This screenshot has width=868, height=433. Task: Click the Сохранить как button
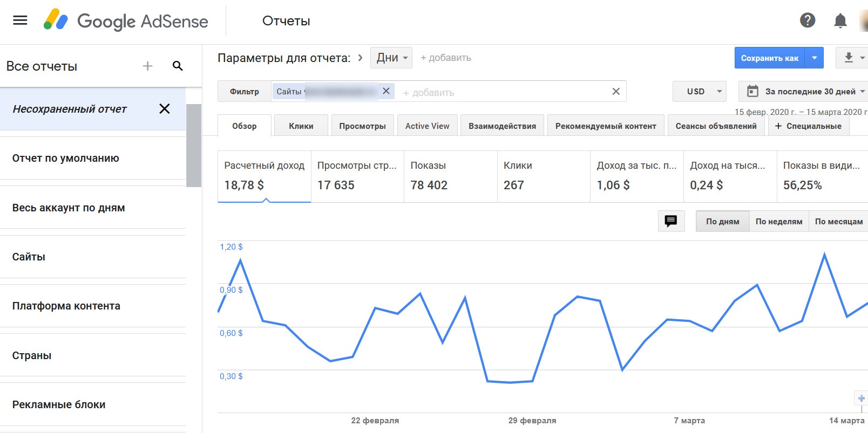(769, 58)
